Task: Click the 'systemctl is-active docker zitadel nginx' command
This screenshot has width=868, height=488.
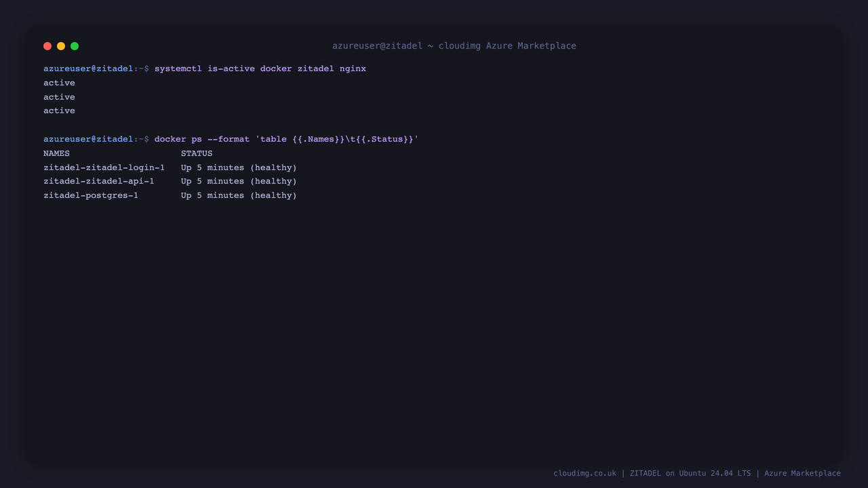Action: click(260, 69)
